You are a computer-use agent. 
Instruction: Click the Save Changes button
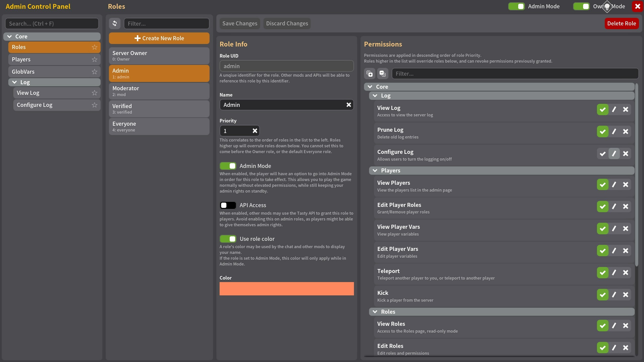click(x=240, y=23)
